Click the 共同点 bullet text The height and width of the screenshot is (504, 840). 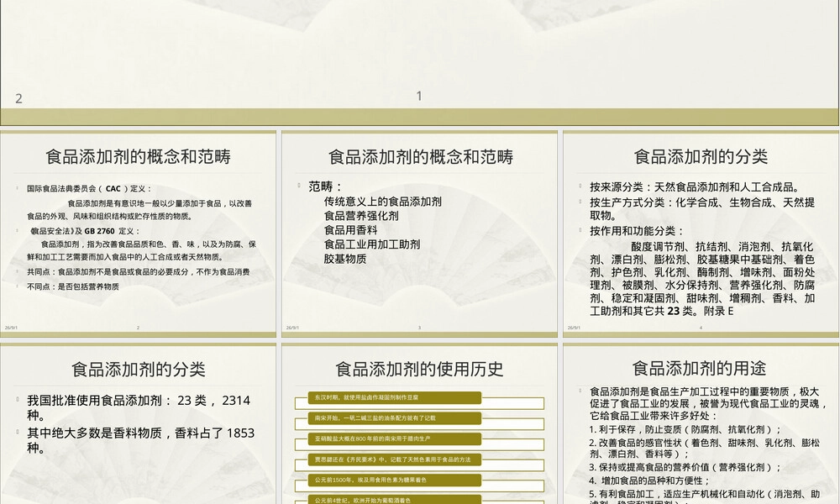pos(139,272)
